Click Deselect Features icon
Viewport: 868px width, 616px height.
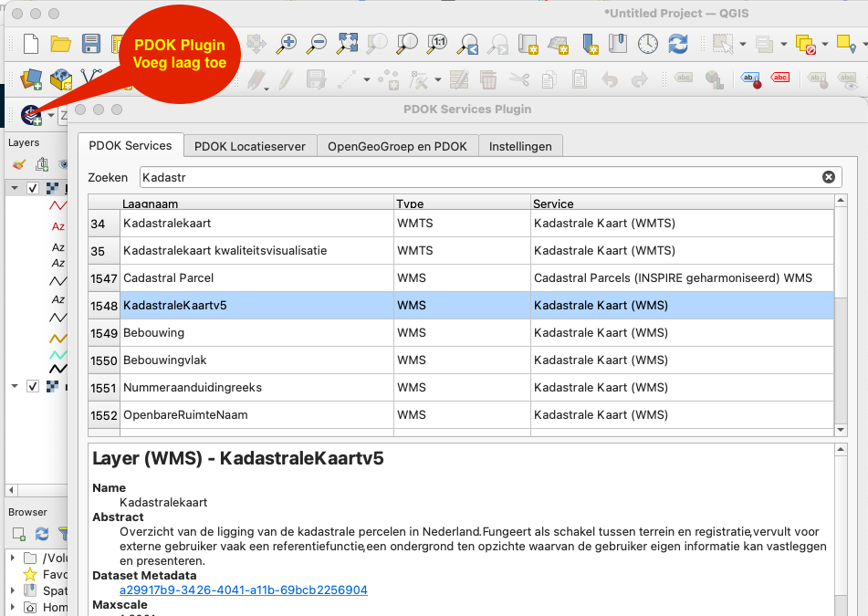click(x=805, y=45)
